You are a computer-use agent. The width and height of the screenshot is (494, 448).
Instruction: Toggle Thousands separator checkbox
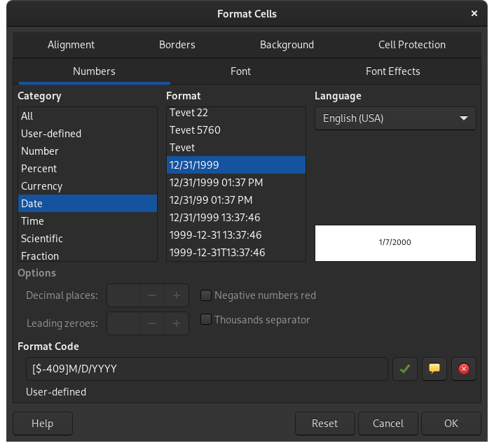pyautogui.click(x=206, y=320)
